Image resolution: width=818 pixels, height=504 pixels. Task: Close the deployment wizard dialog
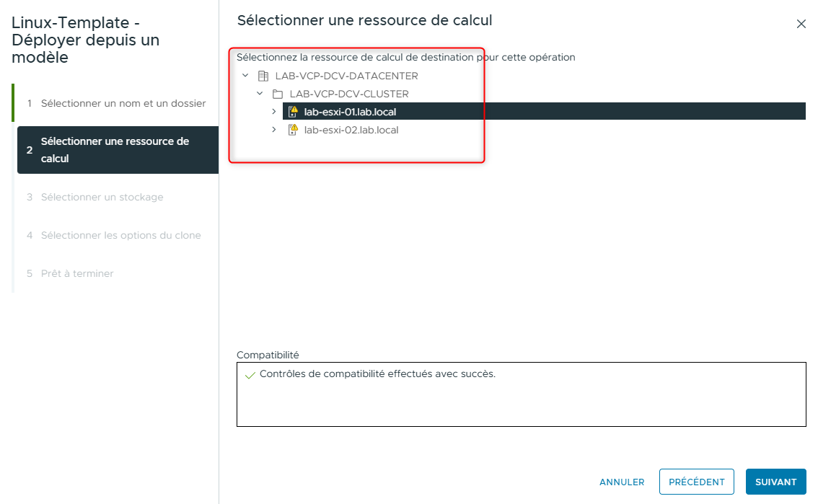(x=801, y=23)
